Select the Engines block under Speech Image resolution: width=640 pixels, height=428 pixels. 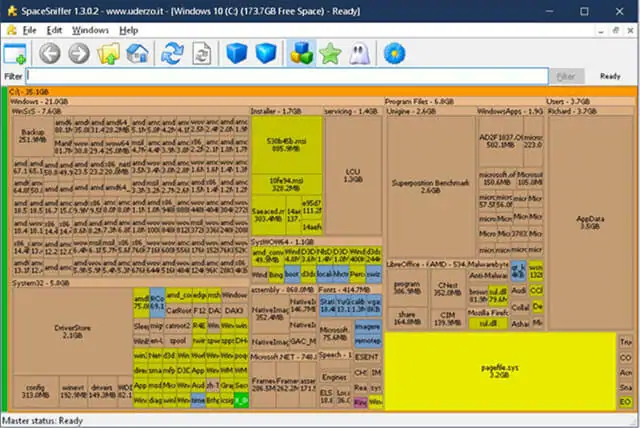coord(334,377)
